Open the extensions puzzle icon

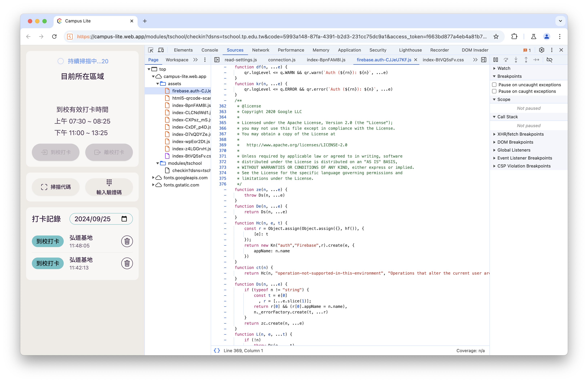[x=514, y=37]
